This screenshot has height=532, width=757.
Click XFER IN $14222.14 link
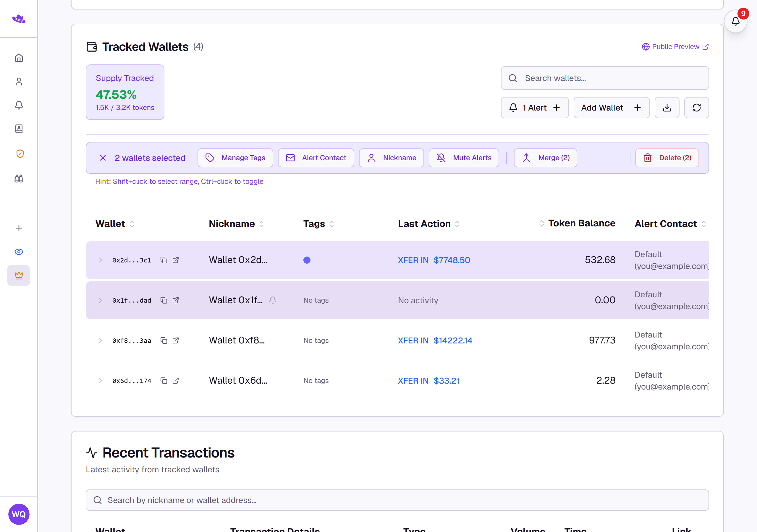click(435, 340)
